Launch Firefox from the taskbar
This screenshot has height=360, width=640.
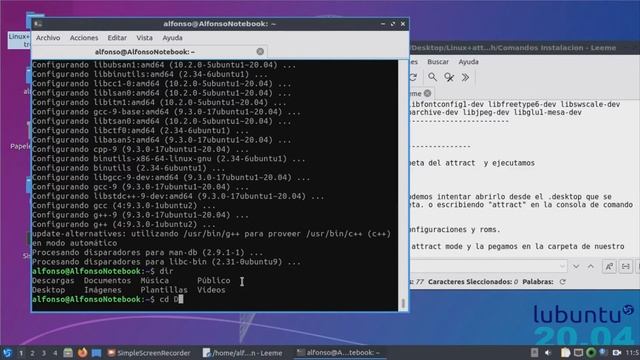tap(82, 353)
